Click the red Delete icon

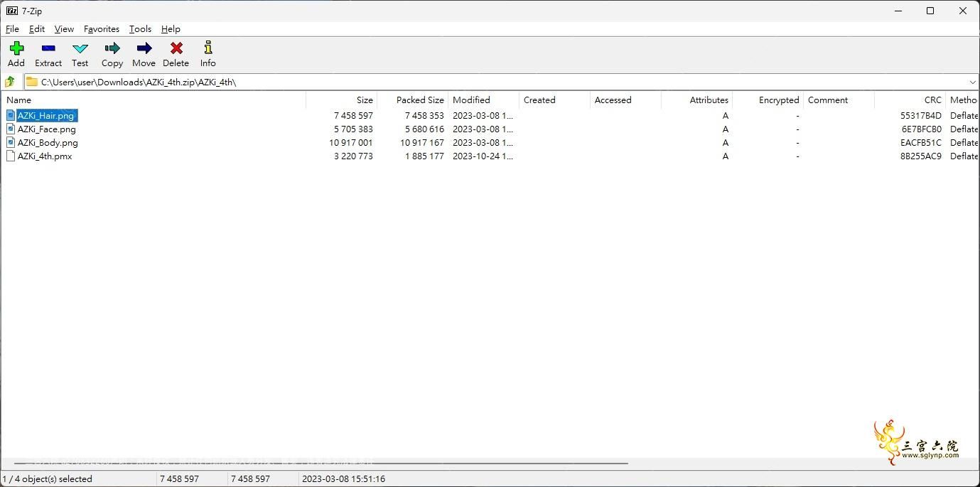click(176, 48)
